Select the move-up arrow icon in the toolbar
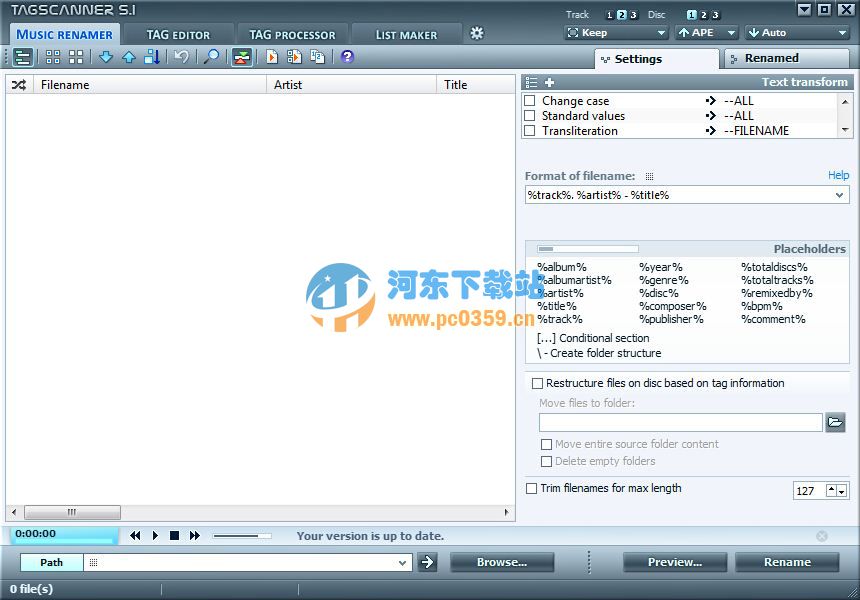Image resolution: width=860 pixels, height=600 pixels. click(x=129, y=57)
